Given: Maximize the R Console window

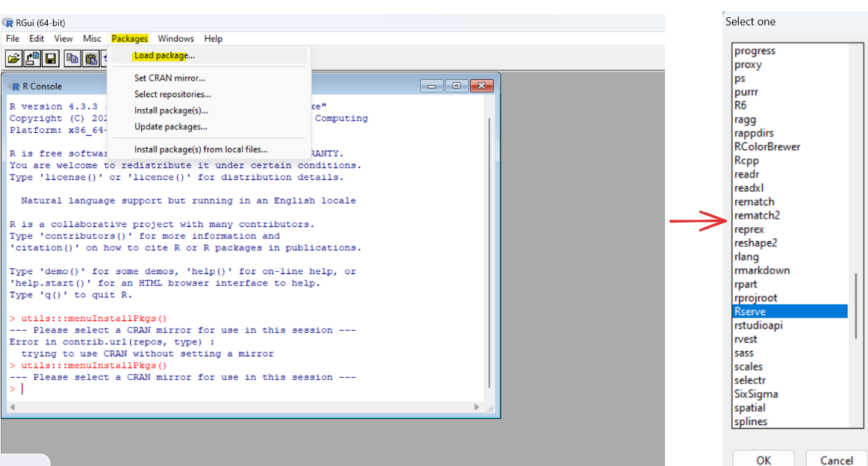Looking at the screenshot, I should pos(456,86).
